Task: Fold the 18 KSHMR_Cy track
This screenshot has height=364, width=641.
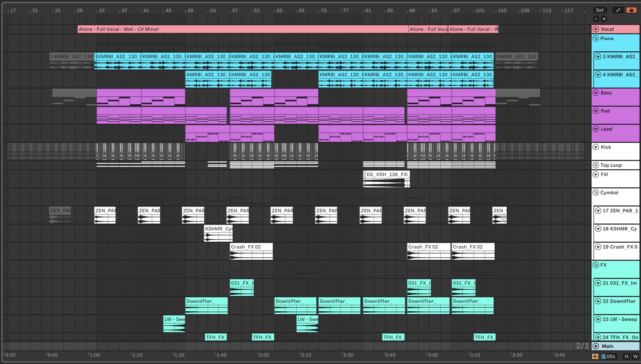Action: pyautogui.click(x=598, y=229)
